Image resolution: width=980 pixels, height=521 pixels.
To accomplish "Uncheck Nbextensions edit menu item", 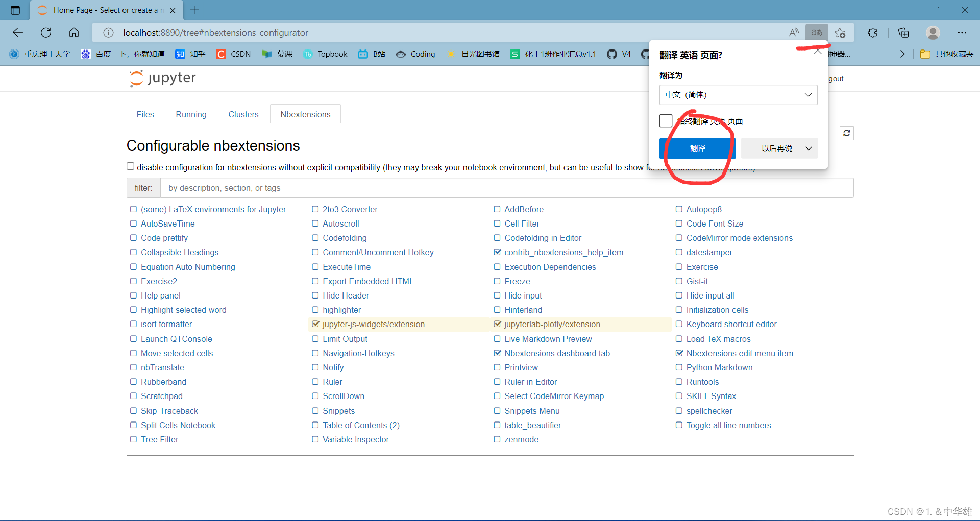I will tap(679, 353).
